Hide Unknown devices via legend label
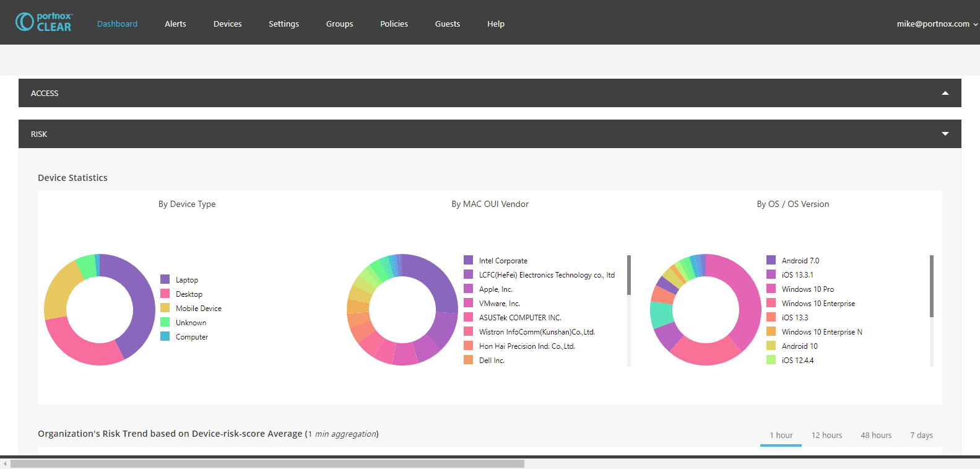The height and width of the screenshot is (469, 980). (x=191, y=323)
